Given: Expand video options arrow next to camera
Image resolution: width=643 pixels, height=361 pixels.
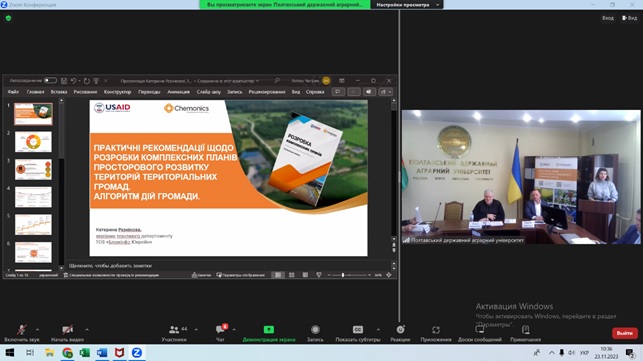Looking at the screenshot, I should (87, 329).
